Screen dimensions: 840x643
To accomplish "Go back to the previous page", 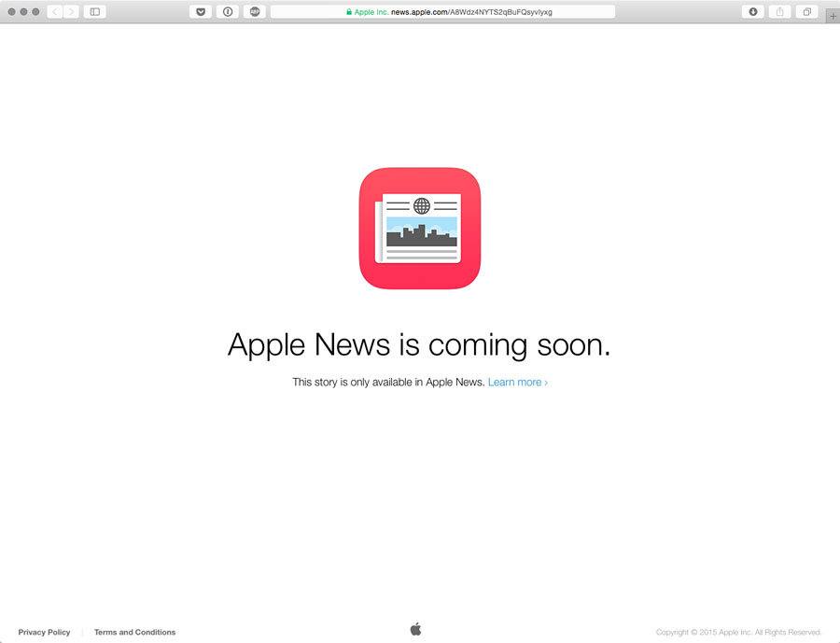I will pos(55,12).
